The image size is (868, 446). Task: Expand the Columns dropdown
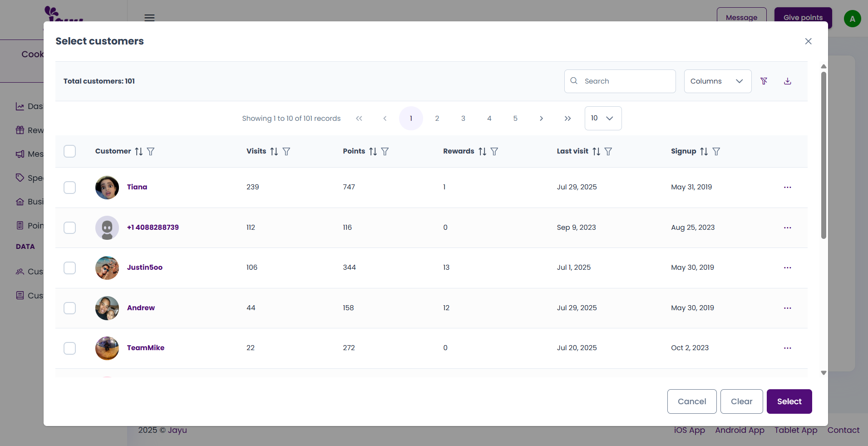coord(717,81)
